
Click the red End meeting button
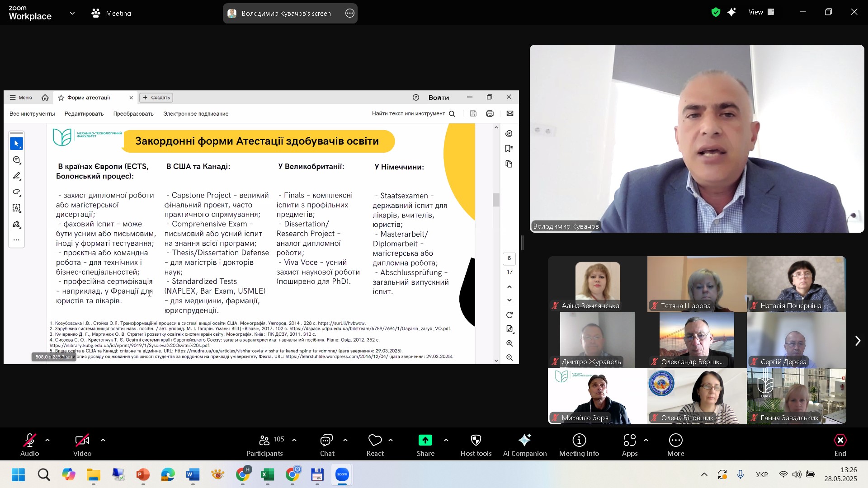[x=840, y=445]
